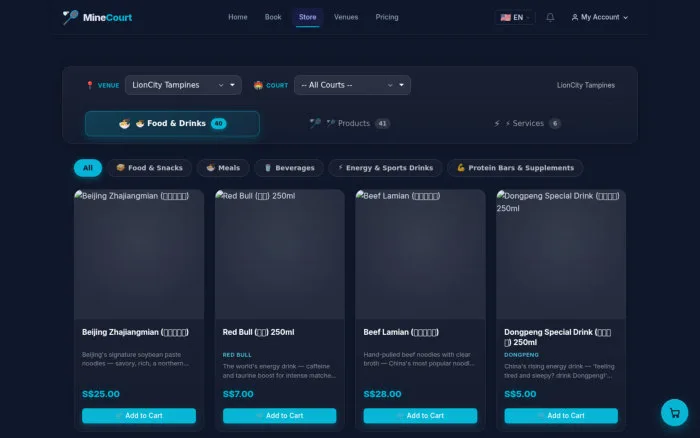Switch to the Services tab

tap(528, 123)
